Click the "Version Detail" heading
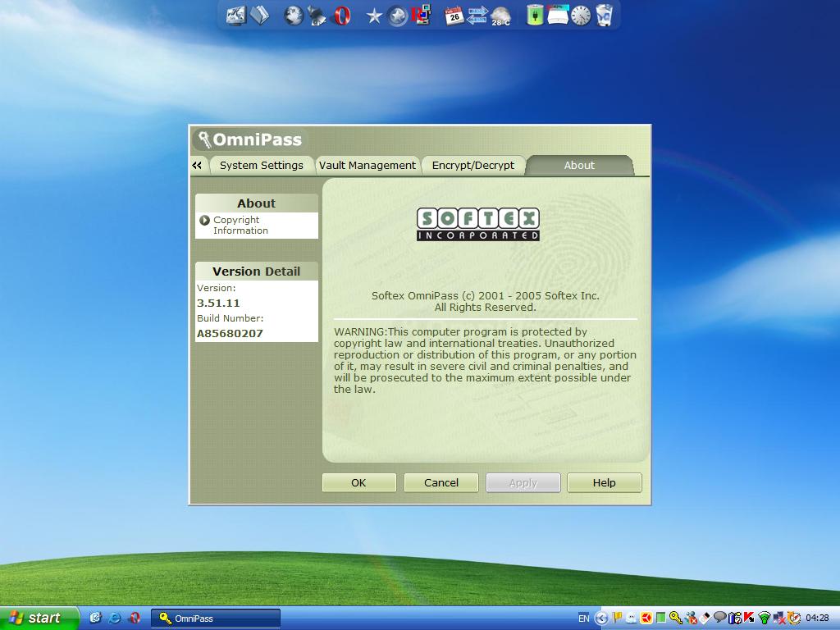Image resolution: width=840 pixels, height=630 pixels. tap(256, 272)
